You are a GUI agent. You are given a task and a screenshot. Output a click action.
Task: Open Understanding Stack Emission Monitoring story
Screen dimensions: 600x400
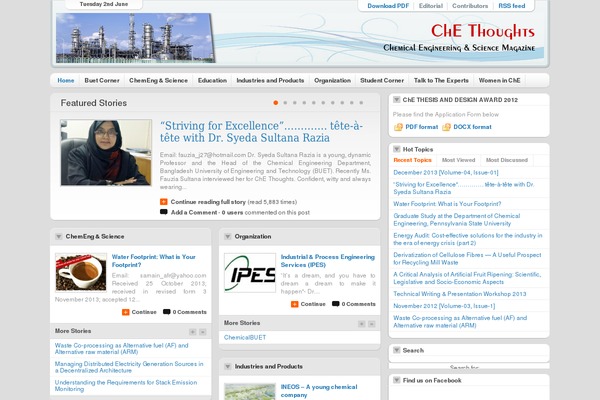tap(126, 385)
